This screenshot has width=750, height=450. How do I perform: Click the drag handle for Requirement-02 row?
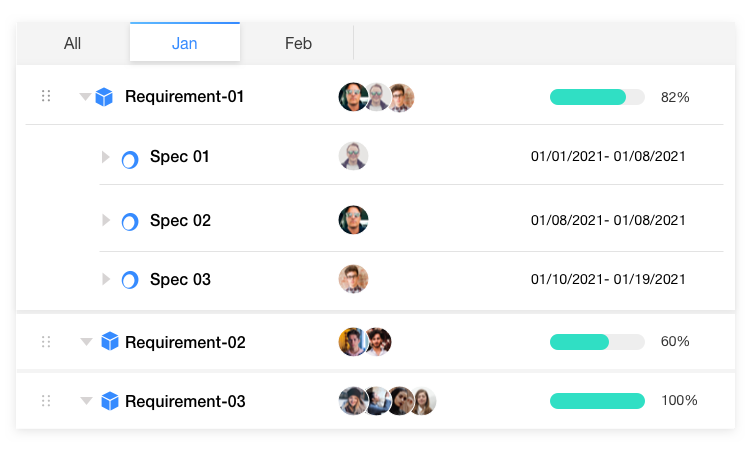(46, 342)
